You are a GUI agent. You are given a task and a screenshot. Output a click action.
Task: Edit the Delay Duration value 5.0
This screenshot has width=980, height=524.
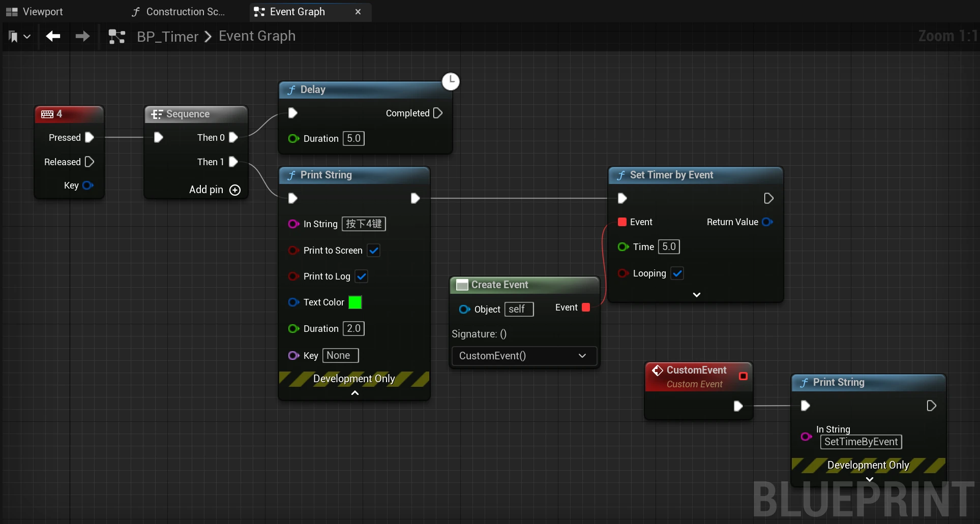click(x=353, y=138)
